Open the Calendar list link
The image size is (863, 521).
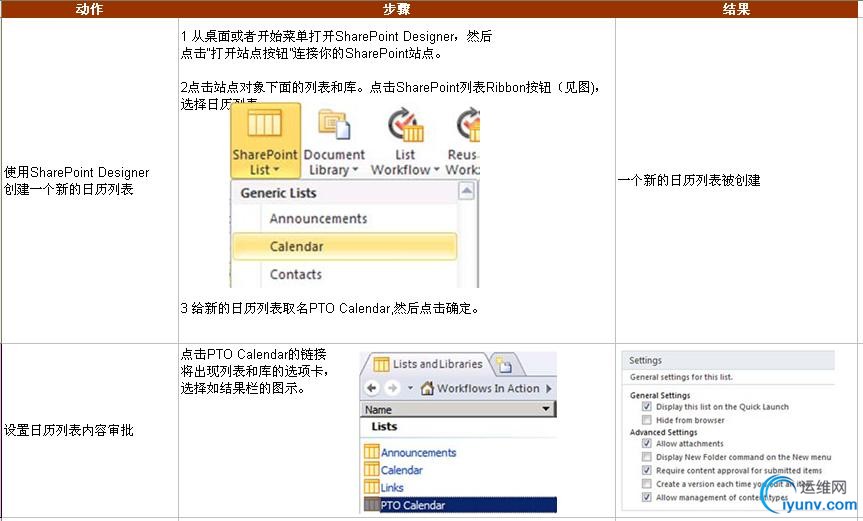(402, 470)
